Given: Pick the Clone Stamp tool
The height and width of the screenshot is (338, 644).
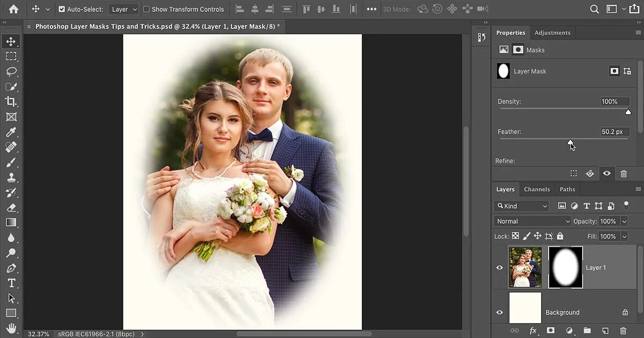Looking at the screenshot, I should pos(12,177).
